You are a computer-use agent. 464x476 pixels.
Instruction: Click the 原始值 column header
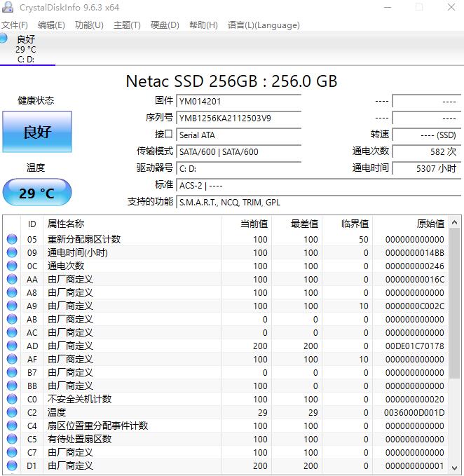(x=411, y=224)
